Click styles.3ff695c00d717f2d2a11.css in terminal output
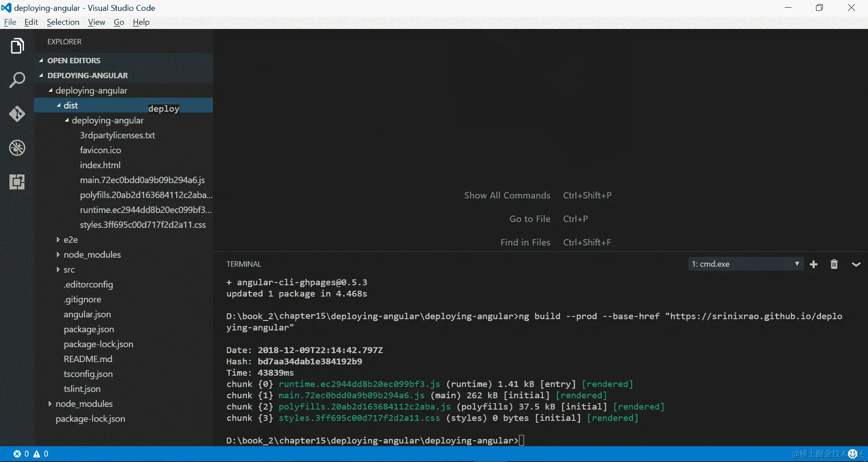This screenshot has width=868, height=462. click(359, 418)
